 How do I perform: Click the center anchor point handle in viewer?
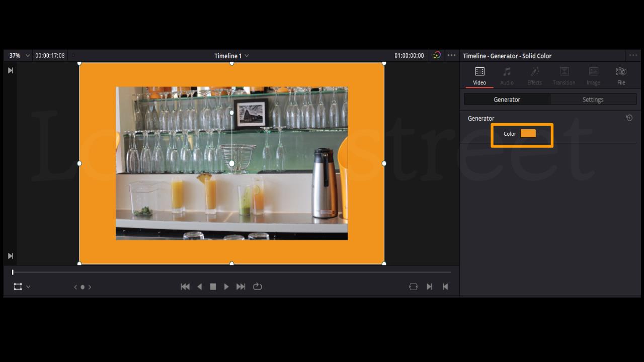coord(232,163)
